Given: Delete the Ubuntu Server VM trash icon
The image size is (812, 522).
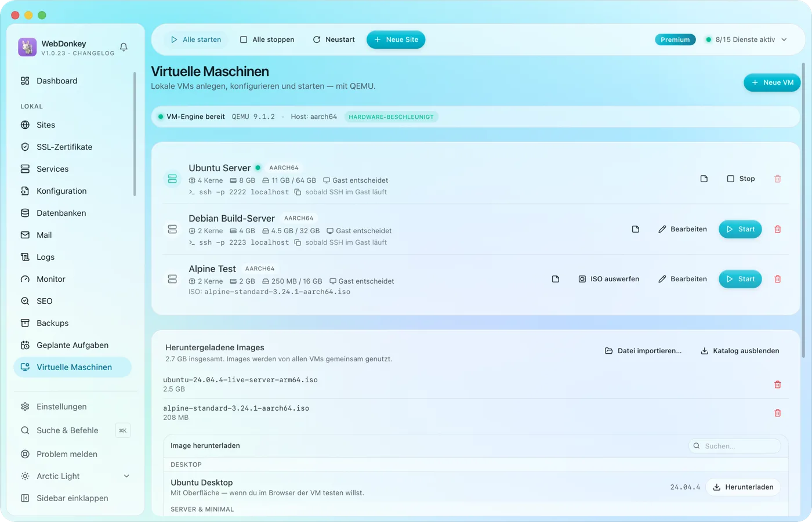Looking at the screenshot, I should coord(778,179).
